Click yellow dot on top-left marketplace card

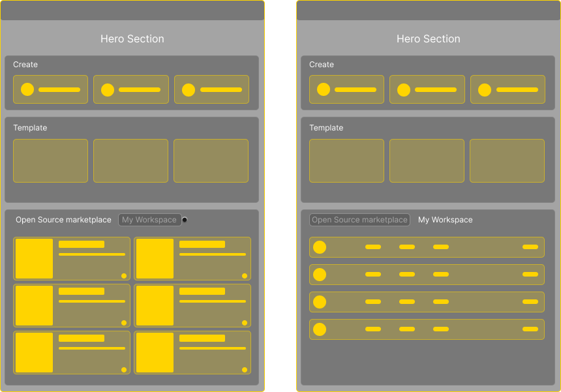point(124,276)
